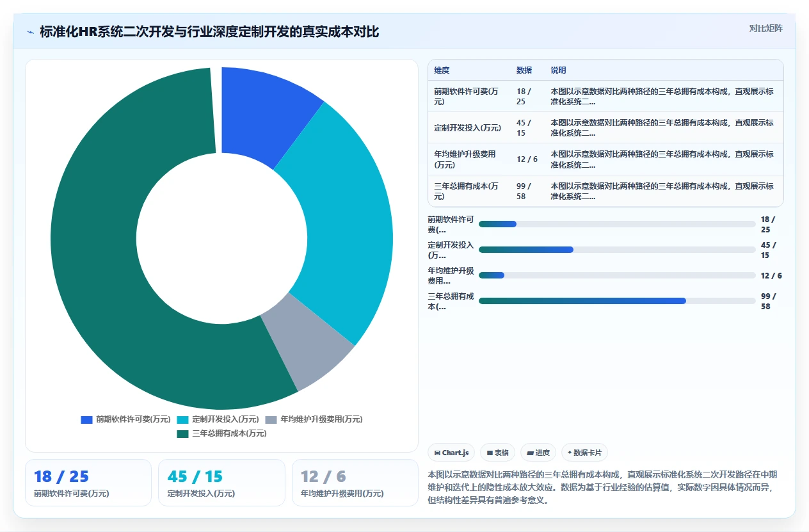Select the 数据卡片 chip

point(584,453)
